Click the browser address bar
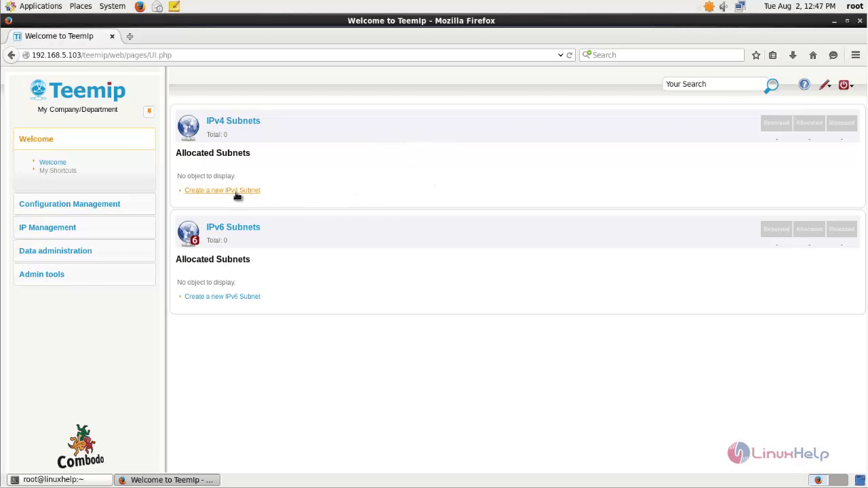This screenshot has width=868, height=488. 292,55
